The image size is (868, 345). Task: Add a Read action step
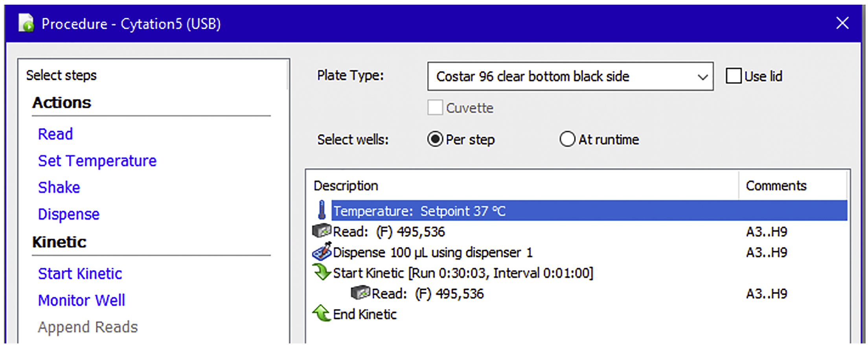tap(55, 134)
